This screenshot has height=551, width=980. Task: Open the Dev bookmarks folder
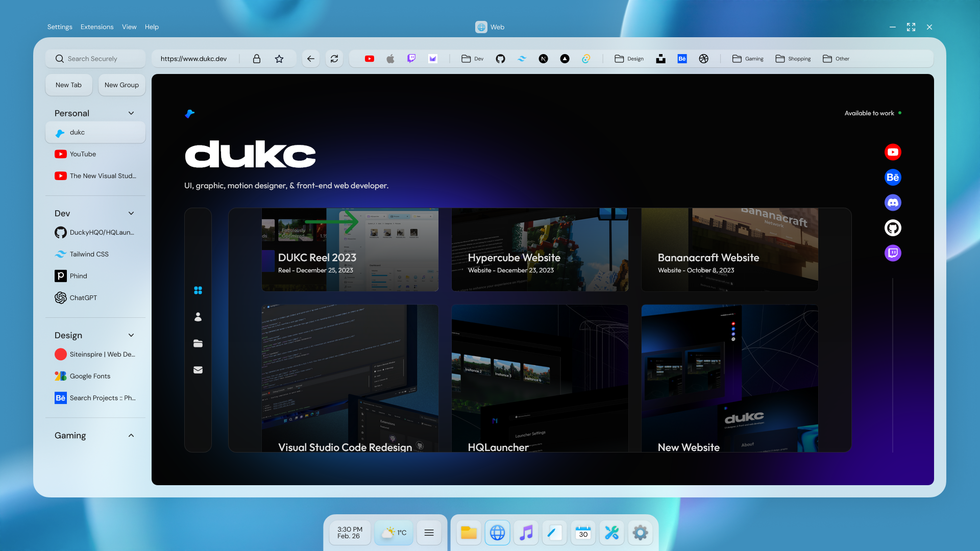pos(473,59)
